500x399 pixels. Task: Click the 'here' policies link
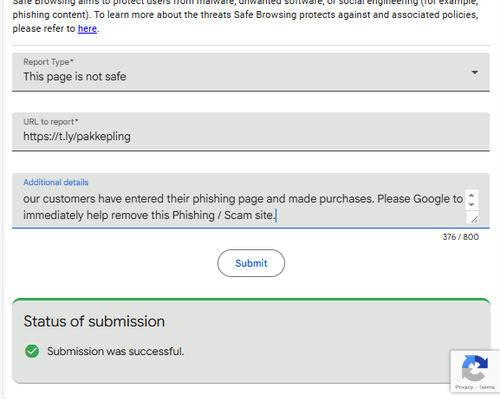87,29
